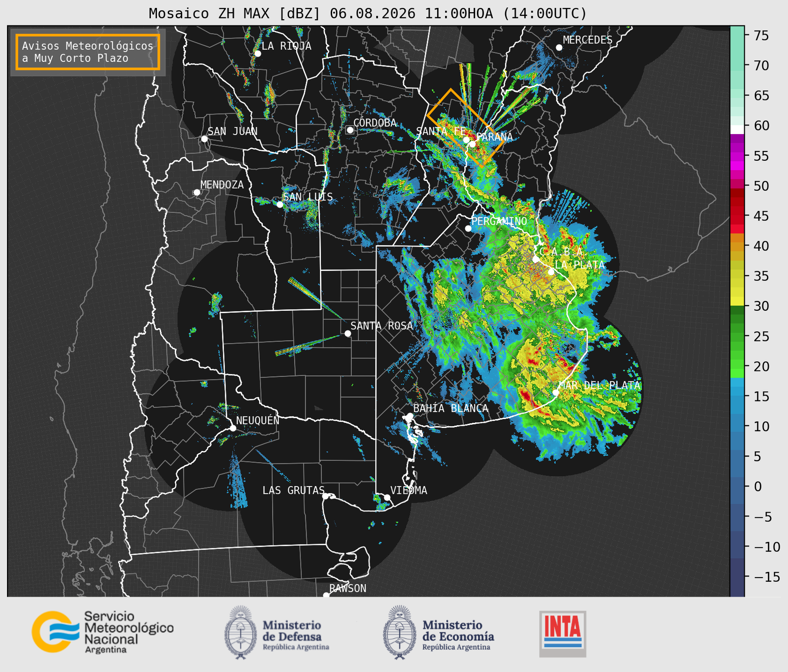Click the INTA logo
This screenshot has width=788, height=672.
click(x=562, y=634)
